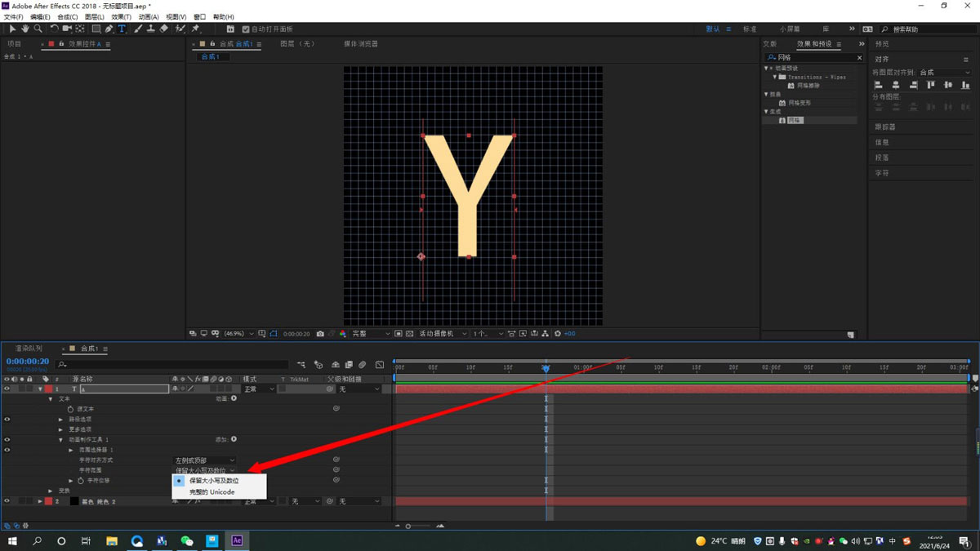Pick the Puppet Pin tool
Screen dimensions: 980x551
196,29
